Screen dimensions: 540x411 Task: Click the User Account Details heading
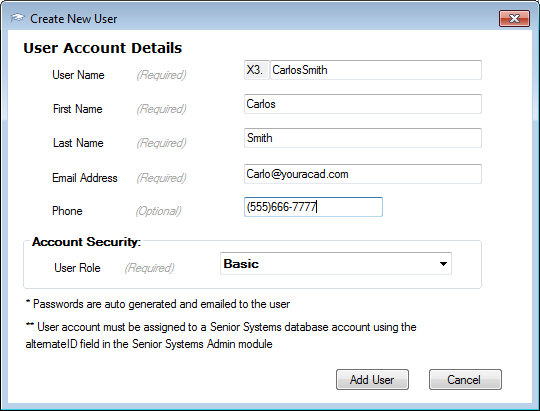(103, 48)
